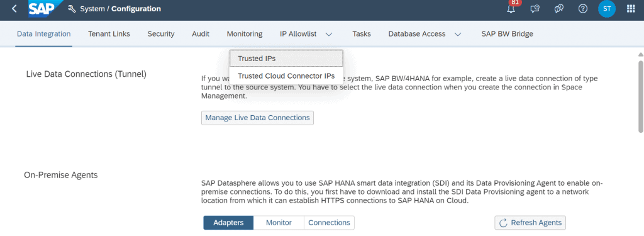This screenshot has height=236, width=644.
Task: Click the Refresh Agents button
Action: pyautogui.click(x=531, y=222)
